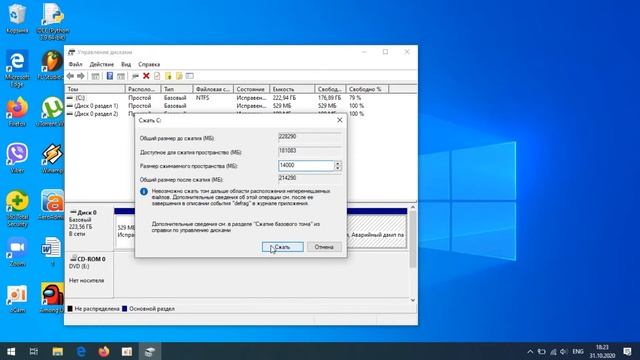This screenshot has width=640, height=360.
Task: Open the Действие menu
Action: (x=102, y=64)
